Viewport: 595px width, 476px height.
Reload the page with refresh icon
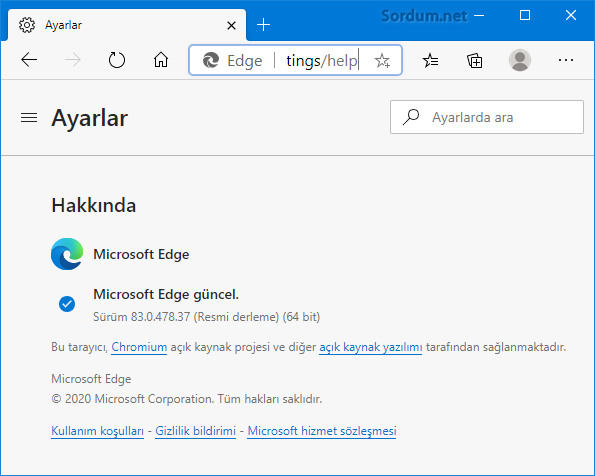(116, 60)
